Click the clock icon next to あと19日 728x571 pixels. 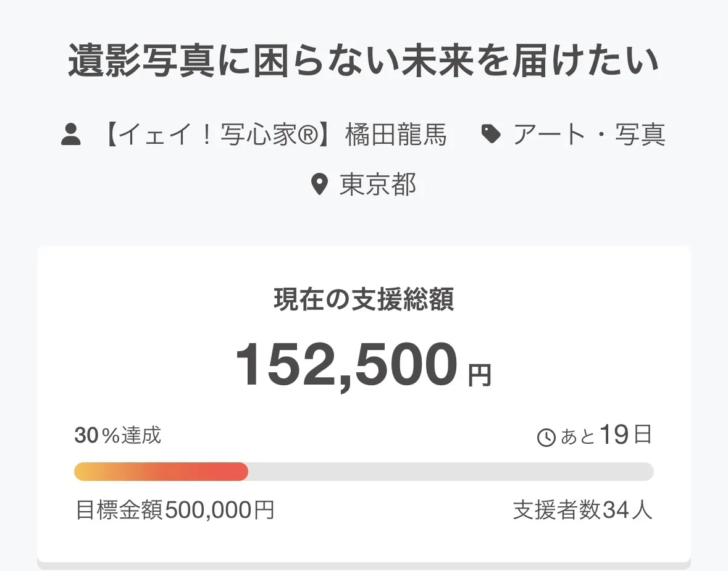point(547,438)
